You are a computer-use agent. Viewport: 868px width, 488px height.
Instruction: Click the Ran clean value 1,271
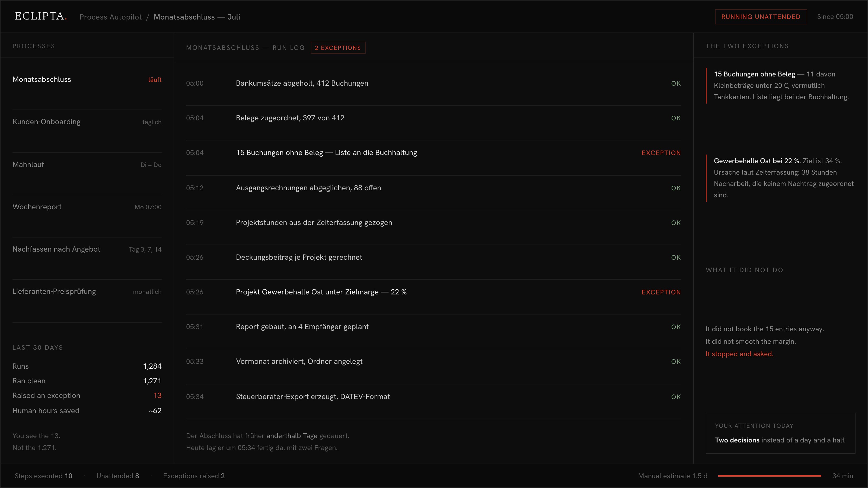[x=152, y=381]
